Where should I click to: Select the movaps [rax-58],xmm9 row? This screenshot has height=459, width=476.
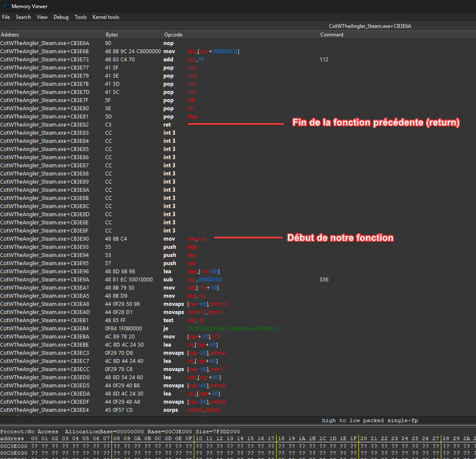(x=238, y=402)
